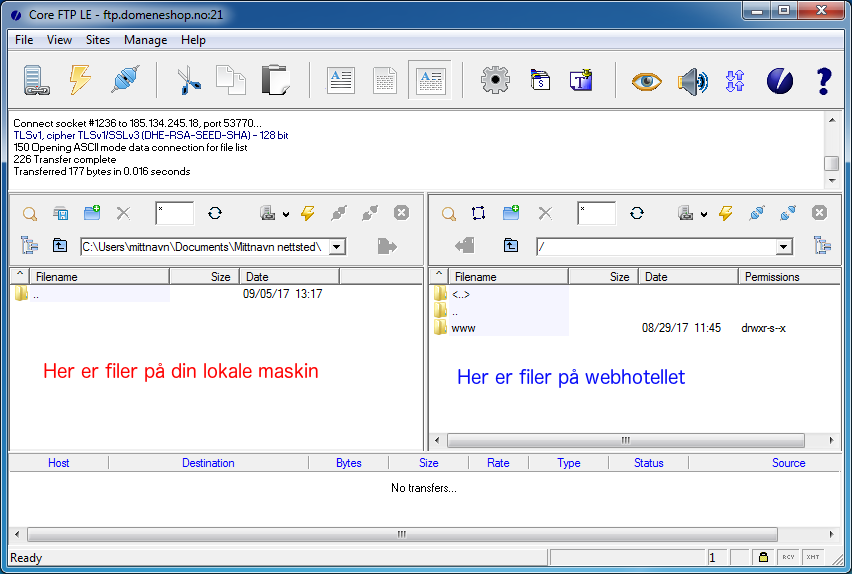Show local directory tree icon
This screenshot has width=852, height=574.
[29, 246]
